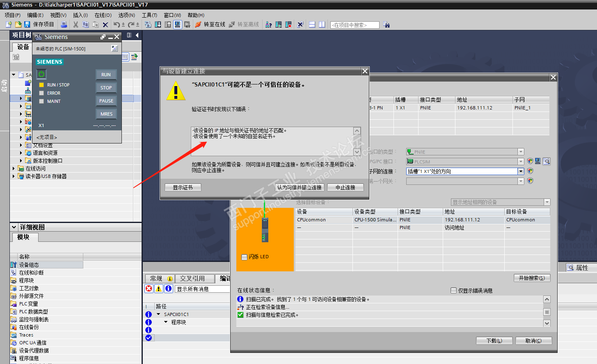Create a new project via toolbar icon
Image resolution: width=597 pixels, height=364 pixels.
point(9,25)
